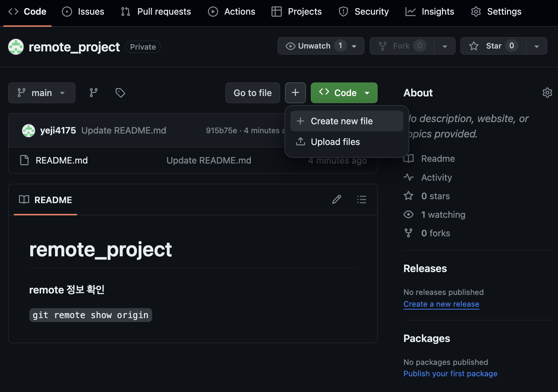The height and width of the screenshot is (392, 558).
Task: Click the 'remote 정보 확인' text
Action: coord(67,290)
